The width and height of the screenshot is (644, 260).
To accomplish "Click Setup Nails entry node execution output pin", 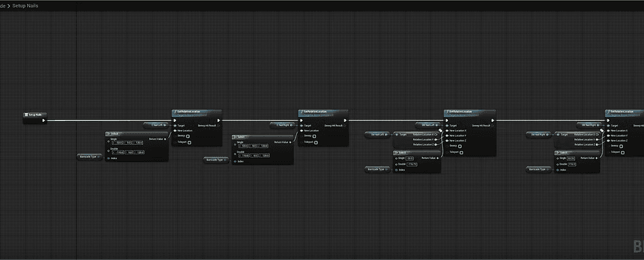I will tap(43, 121).
